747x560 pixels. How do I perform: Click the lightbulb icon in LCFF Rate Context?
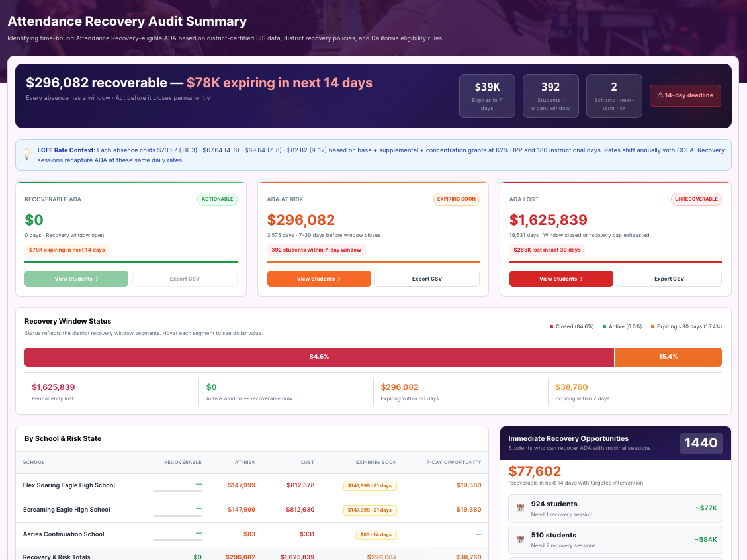click(26, 154)
